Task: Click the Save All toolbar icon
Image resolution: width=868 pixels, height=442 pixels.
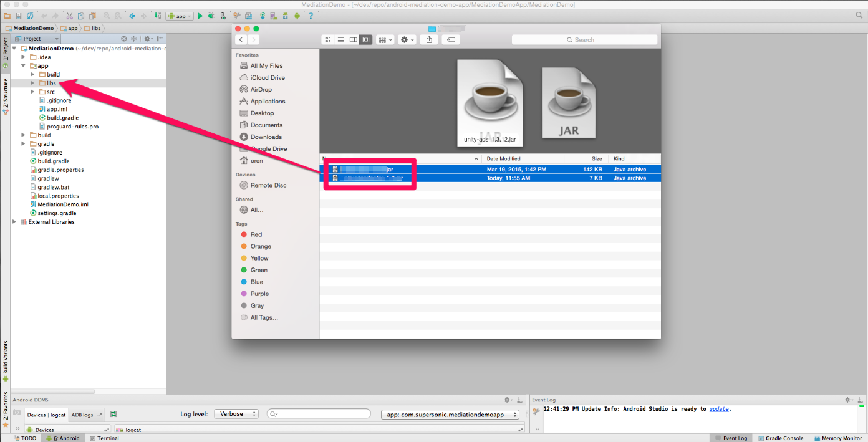Action: (x=18, y=16)
